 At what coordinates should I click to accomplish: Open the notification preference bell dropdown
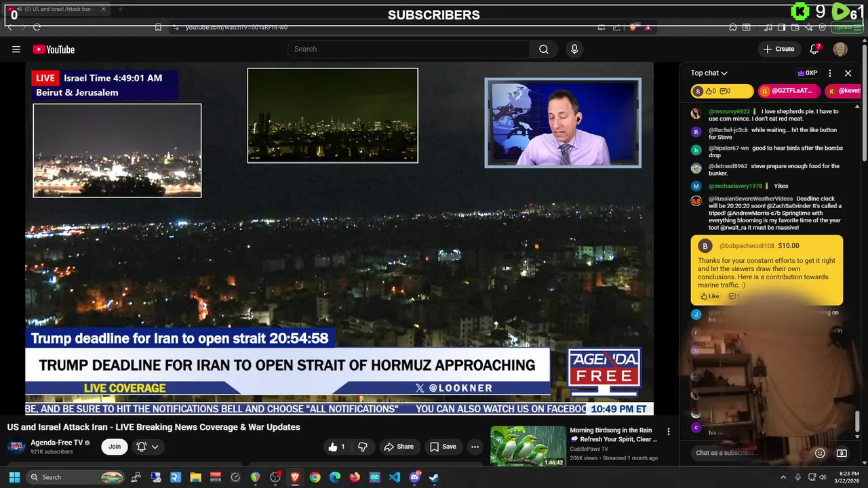[x=148, y=447]
